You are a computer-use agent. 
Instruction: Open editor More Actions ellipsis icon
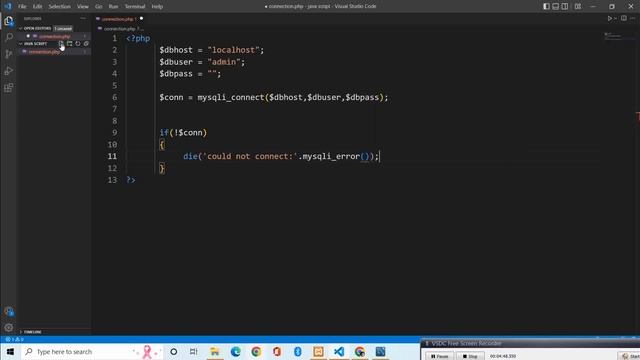pos(633,18)
